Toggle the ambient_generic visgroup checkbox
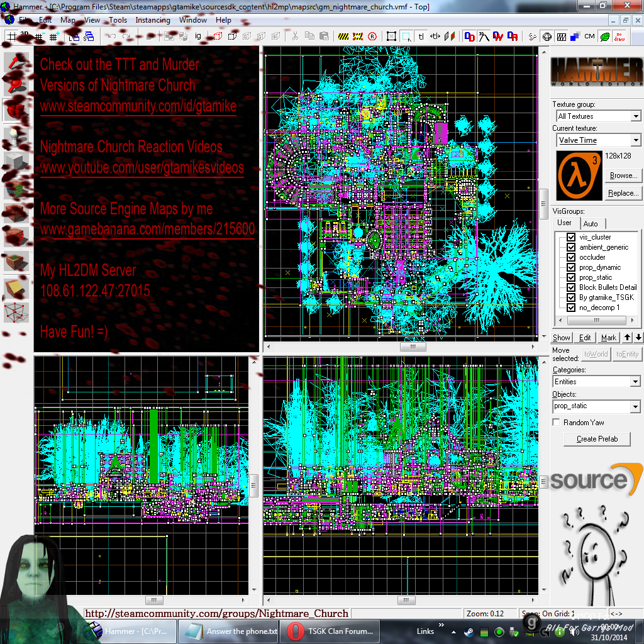Viewport: 644px width, 644px height. click(x=571, y=247)
